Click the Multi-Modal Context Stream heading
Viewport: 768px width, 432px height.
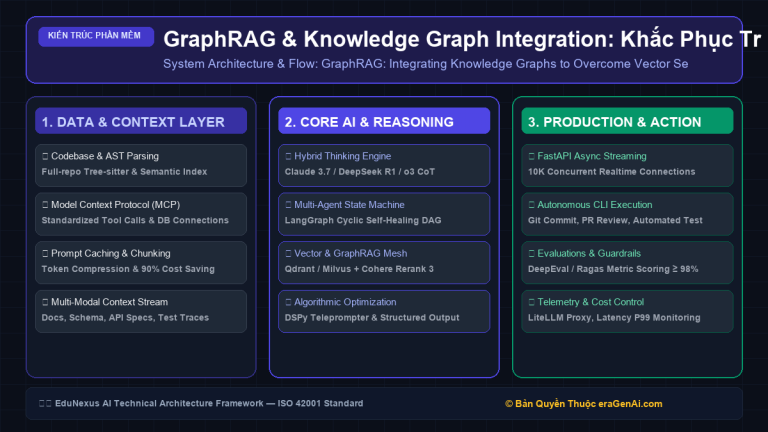point(109,302)
